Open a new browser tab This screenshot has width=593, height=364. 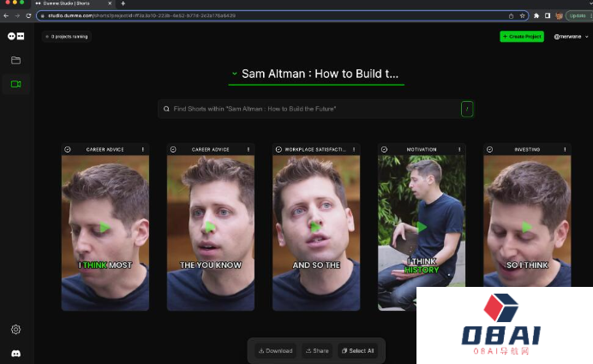[123, 3]
